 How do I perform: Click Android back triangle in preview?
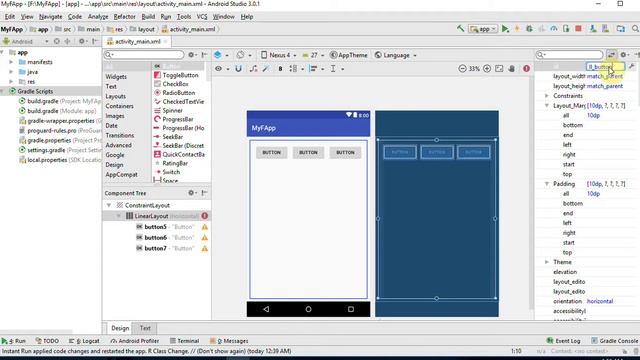(x=266, y=309)
